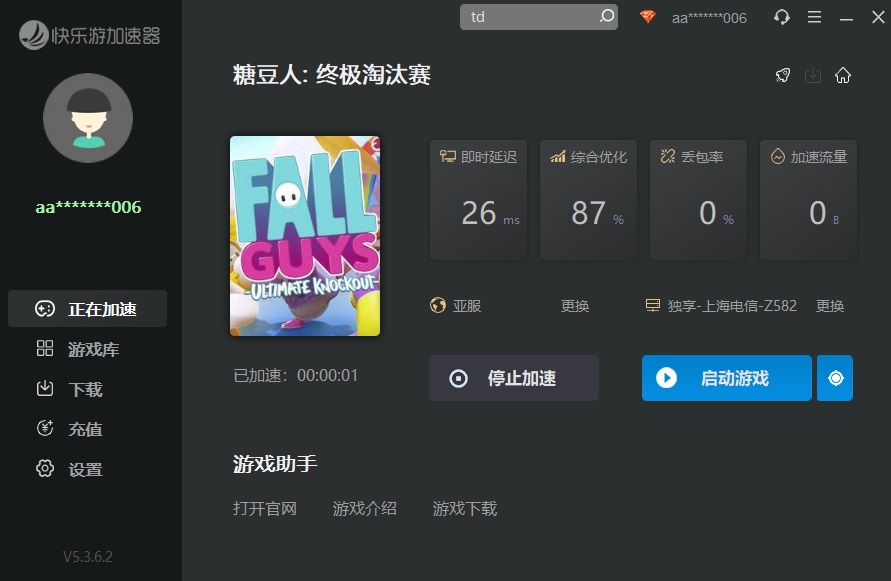Open the hamburger menu in title bar
Viewport: 891px width, 581px height.
pos(814,17)
